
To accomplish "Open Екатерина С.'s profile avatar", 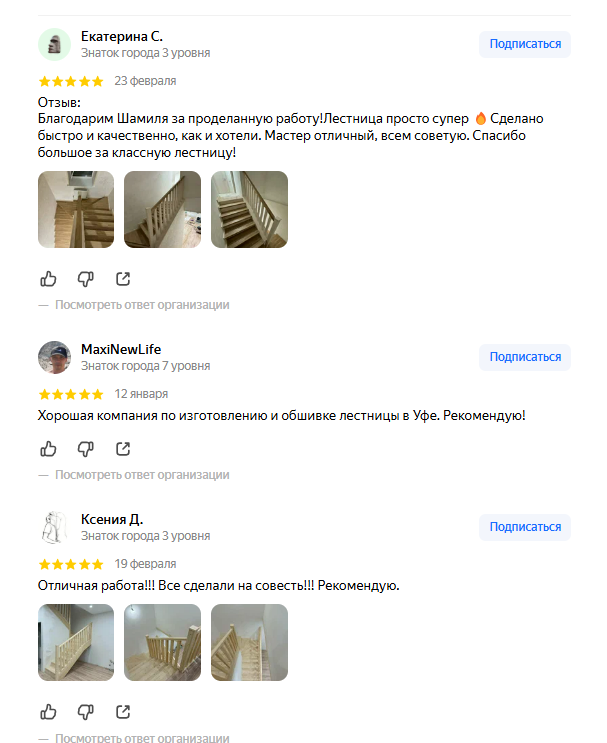I will point(54,44).
